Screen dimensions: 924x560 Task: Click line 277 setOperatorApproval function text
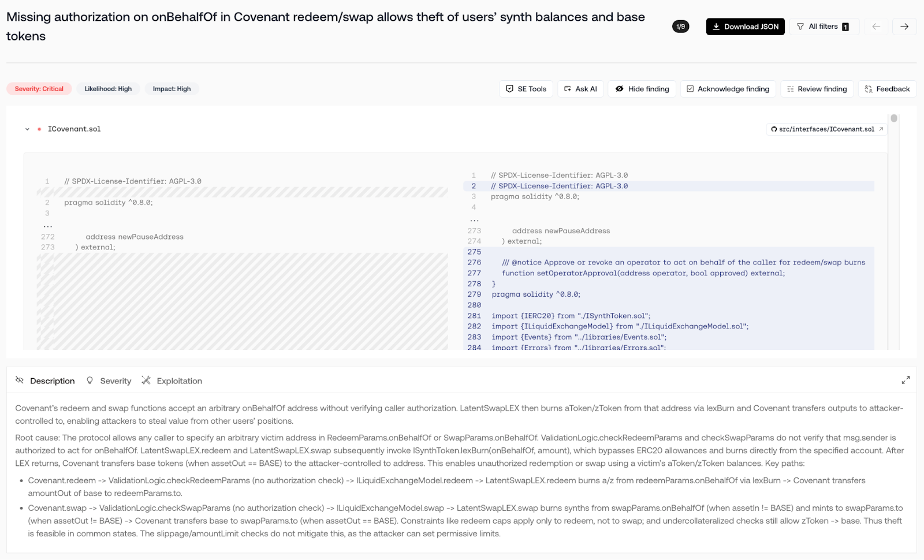(x=643, y=273)
